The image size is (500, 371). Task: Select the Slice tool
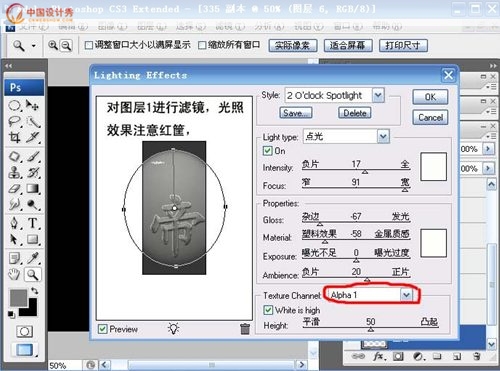pyautogui.click(x=32, y=137)
